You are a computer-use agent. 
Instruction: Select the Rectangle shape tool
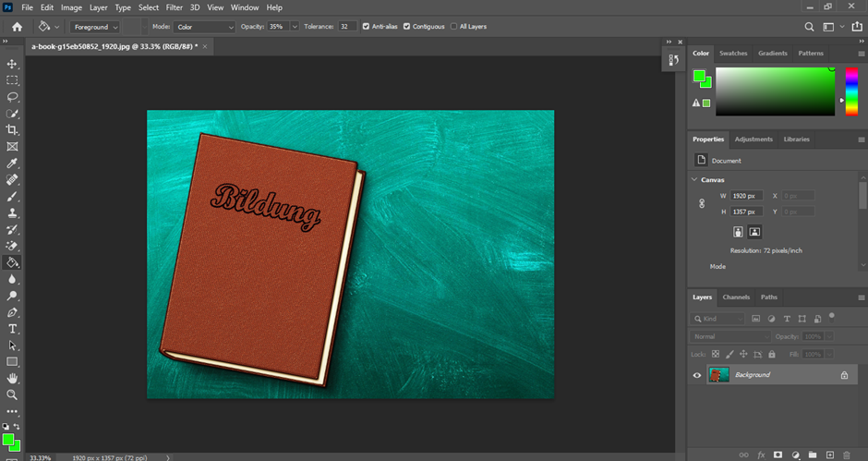coord(12,362)
